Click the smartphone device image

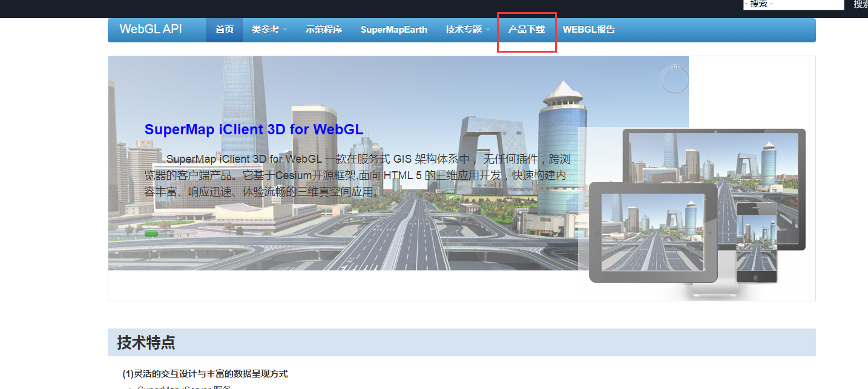pos(757,243)
